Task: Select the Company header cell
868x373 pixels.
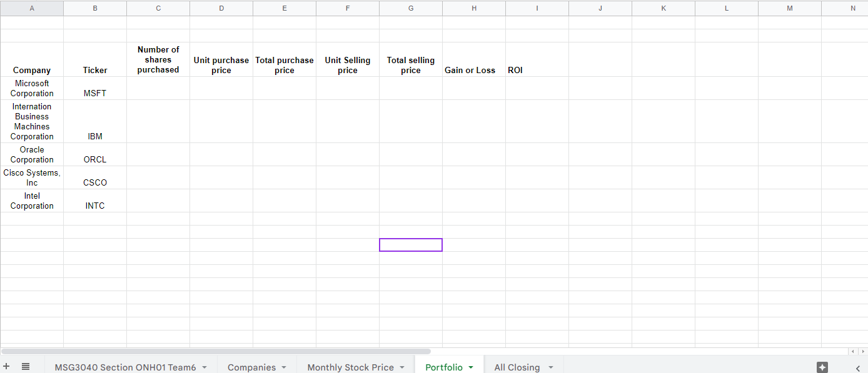Action: (32, 59)
